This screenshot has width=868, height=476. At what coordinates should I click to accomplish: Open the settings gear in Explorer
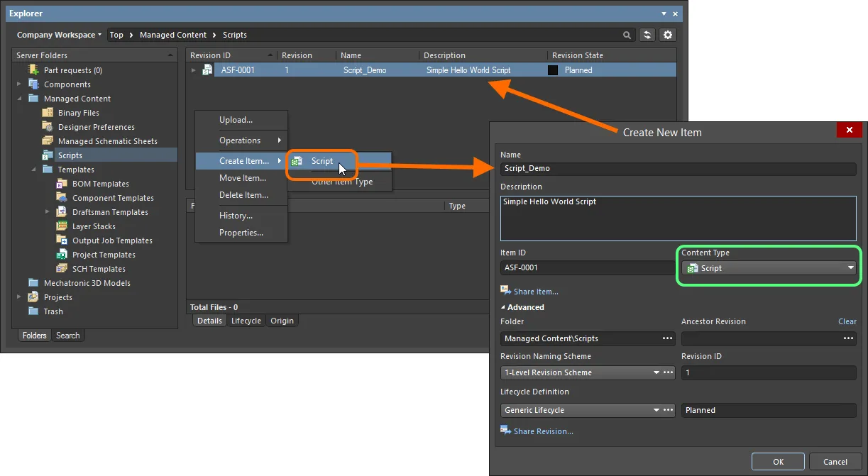click(667, 35)
